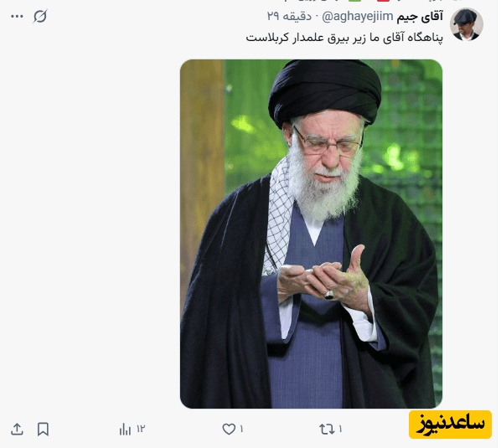Like the post with heart icon
This screenshot has width=501, height=448.
tap(229, 430)
